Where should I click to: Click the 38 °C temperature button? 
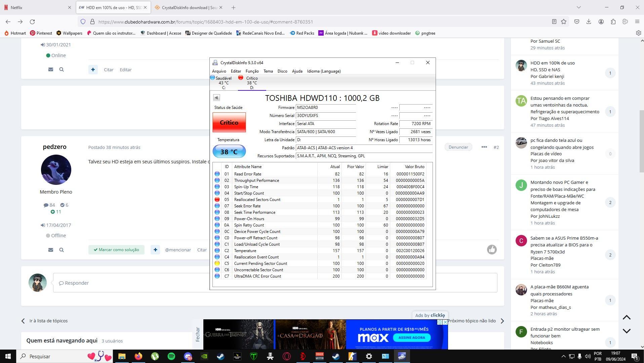coord(229,152)
